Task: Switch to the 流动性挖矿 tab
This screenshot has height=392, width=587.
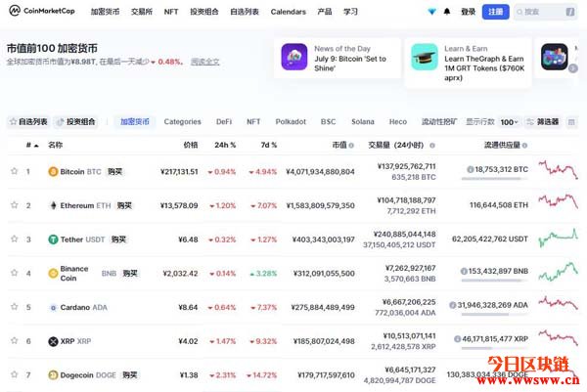Action: pyautogui.click(x=439, y=122)
